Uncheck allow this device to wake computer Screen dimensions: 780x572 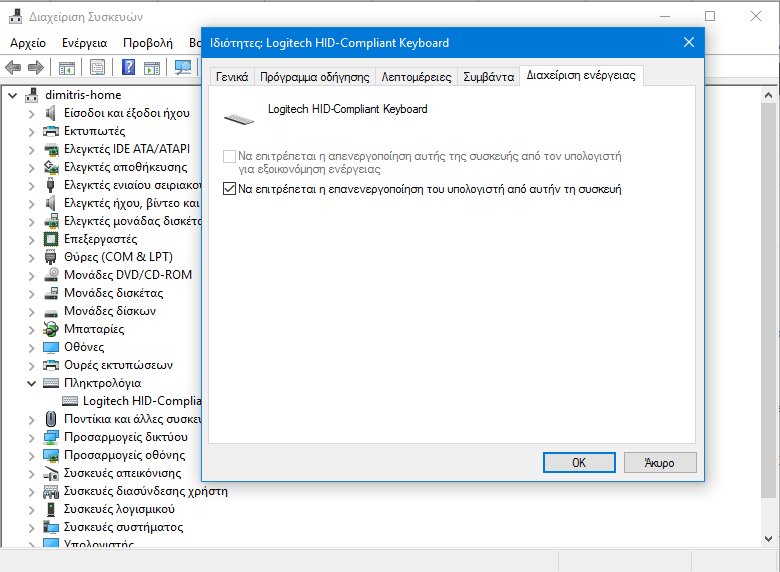point(230,188)
